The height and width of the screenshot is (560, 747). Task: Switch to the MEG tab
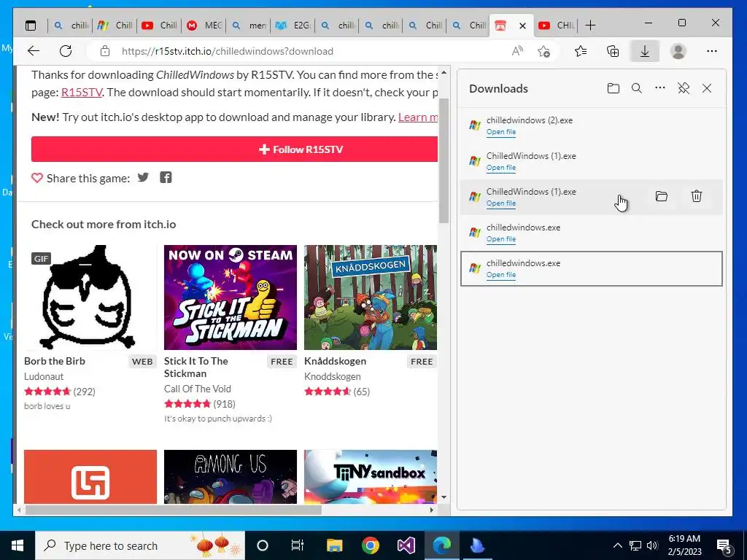[204, 26]
